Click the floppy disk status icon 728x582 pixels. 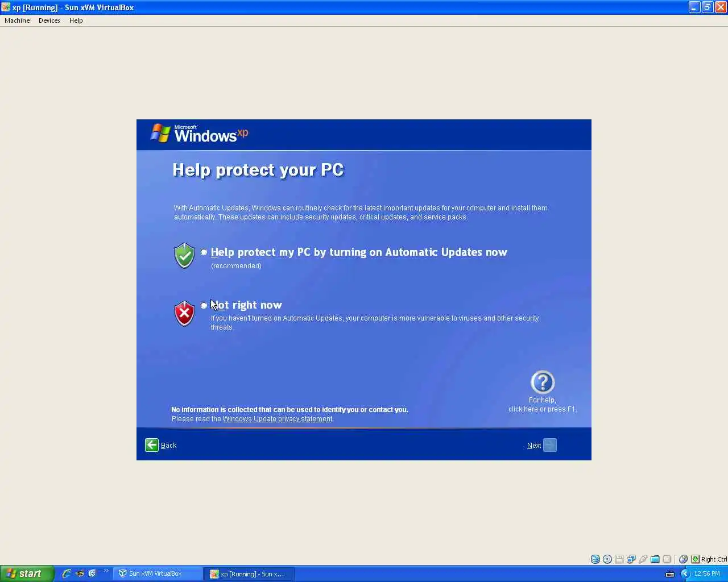[619, 559]
